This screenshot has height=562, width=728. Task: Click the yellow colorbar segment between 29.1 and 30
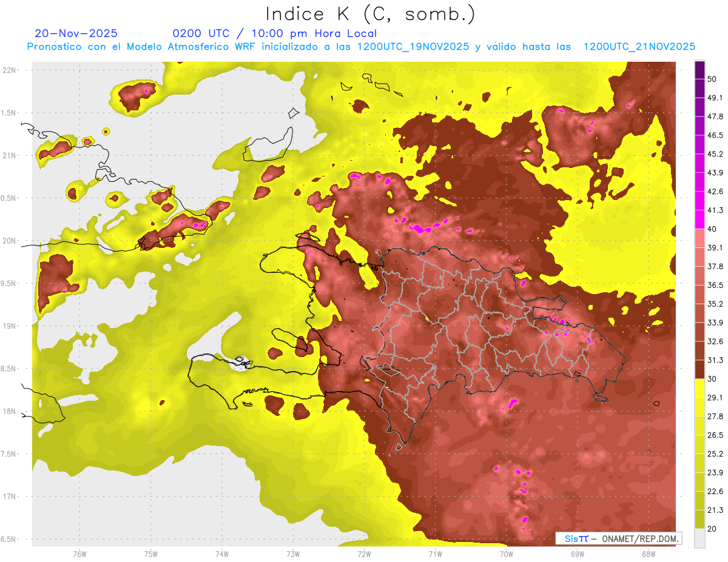699,389
